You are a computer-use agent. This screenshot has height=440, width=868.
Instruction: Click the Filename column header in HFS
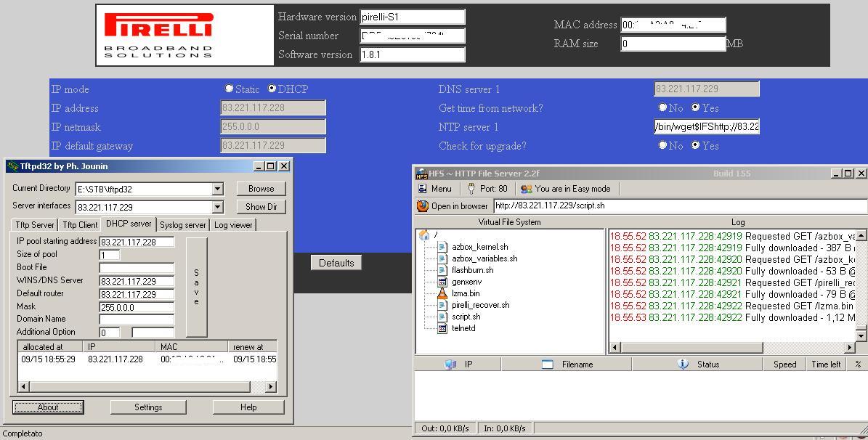pyautogui.click(x=567, y=364)
